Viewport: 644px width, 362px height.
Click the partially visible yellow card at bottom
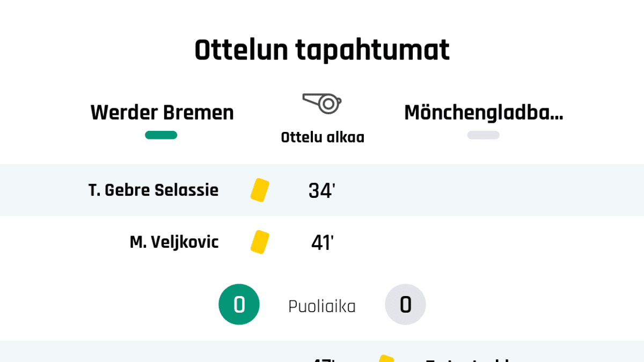385,358
